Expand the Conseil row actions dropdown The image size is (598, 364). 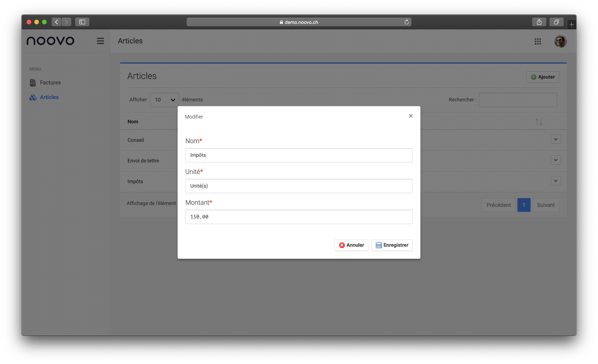556,139
